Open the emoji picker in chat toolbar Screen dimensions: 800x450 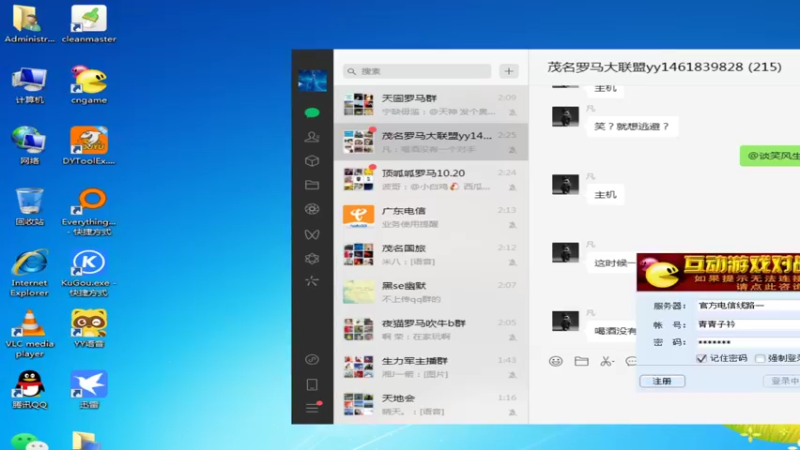click(556, 361)
